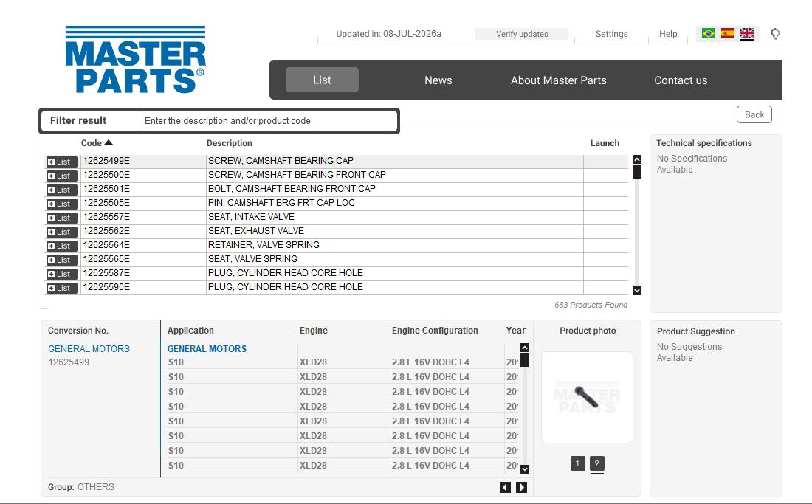Image resolution: width=812 pixels, height=504 pixels.
Task: Click the Engine Configuration column header
Action: 435,330
